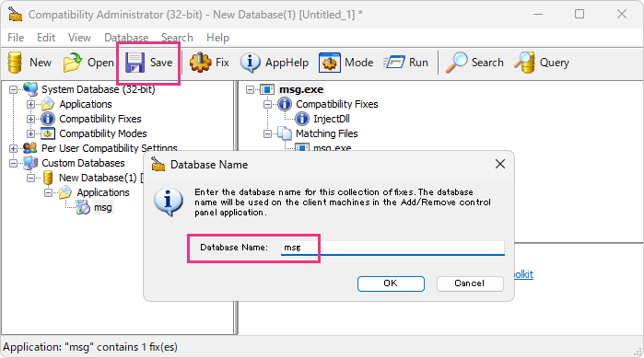
Task: Click the Mode toolbar icon
Action: (x=330, y=63)
